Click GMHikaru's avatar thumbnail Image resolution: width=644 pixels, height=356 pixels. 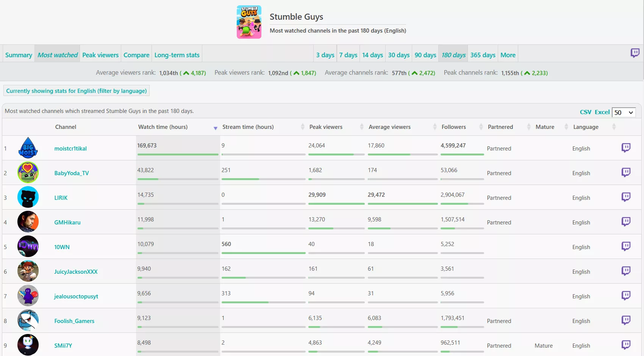click(28, 222)
